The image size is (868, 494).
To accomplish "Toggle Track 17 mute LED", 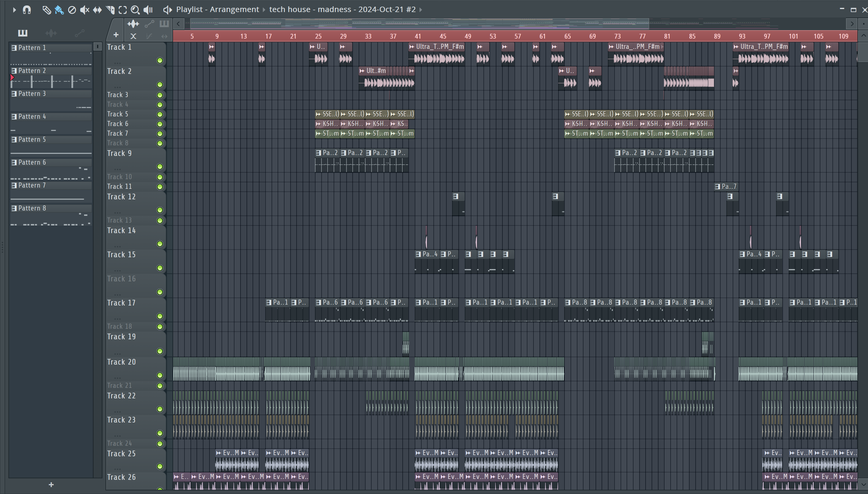I will [x=160, y=316].
